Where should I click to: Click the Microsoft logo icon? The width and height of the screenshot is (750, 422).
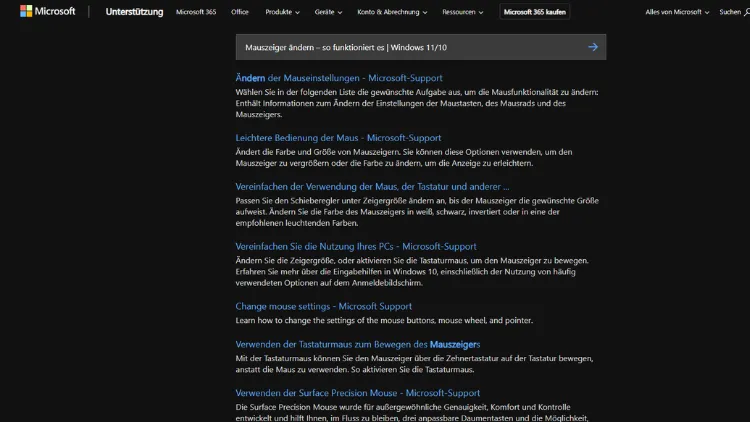pyautogui.click(x=26, y=11)
